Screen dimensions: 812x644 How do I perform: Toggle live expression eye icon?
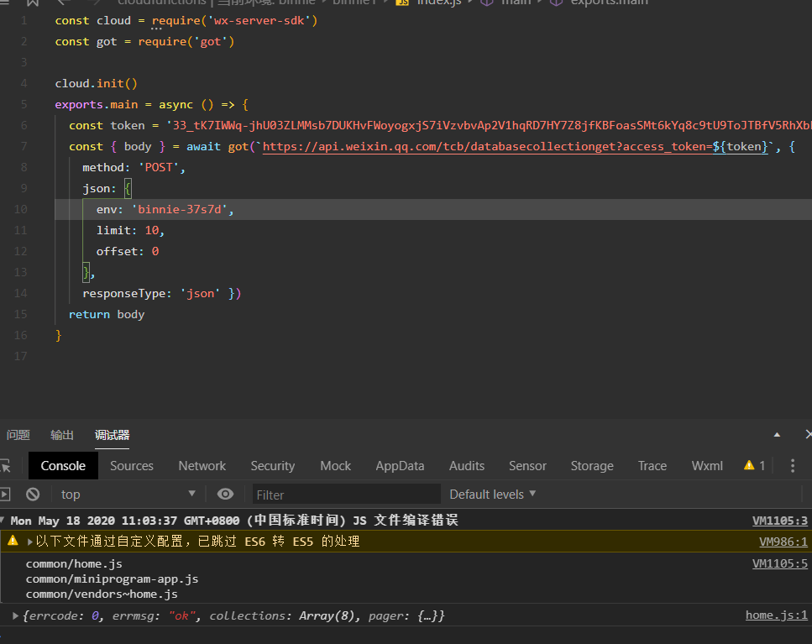225,494
